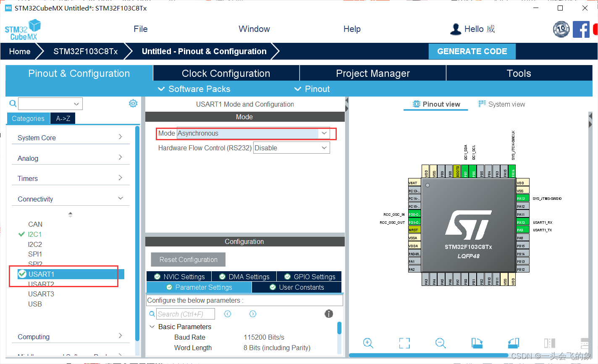Screen dimensions: 598x364
Task: Rotate the chip view counterclockwise
Action: pyautogui.click(x=513, y=343)
